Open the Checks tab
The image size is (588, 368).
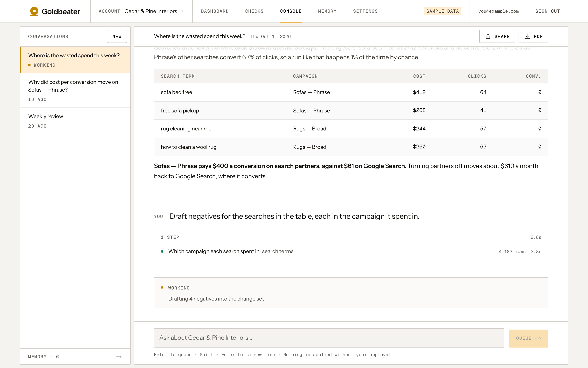tap(254, 11)
